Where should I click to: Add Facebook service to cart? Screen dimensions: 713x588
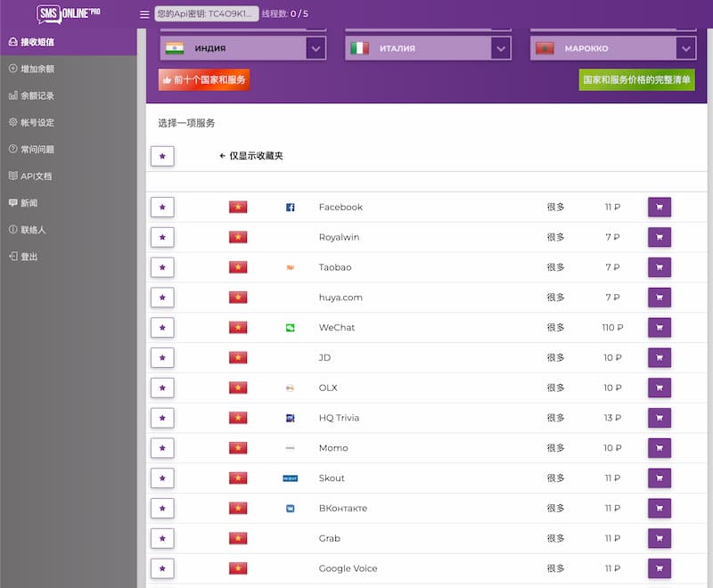(x=659, y=208)
